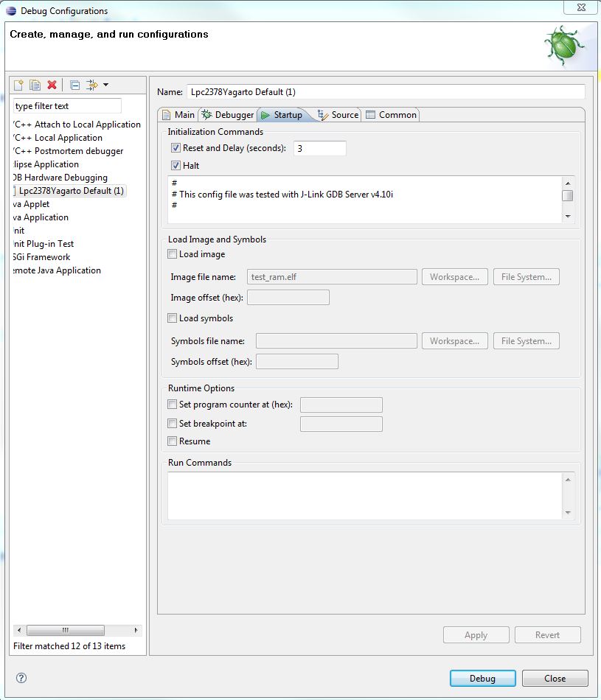Screen dimensions: 601x700
Task: Click the Symbols offset hex field
Action: click(297, 362)
